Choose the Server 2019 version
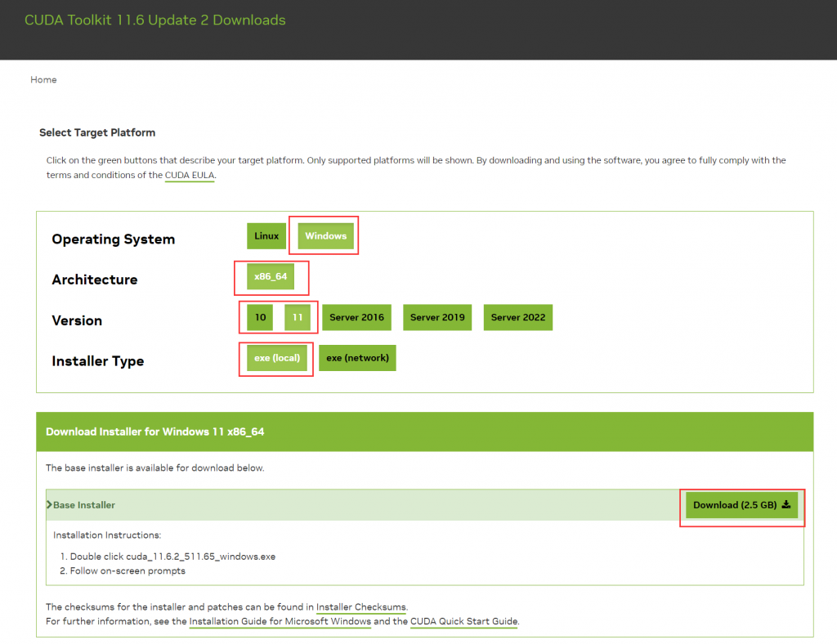This screenshot has height=644, width=837. [437, 317]
